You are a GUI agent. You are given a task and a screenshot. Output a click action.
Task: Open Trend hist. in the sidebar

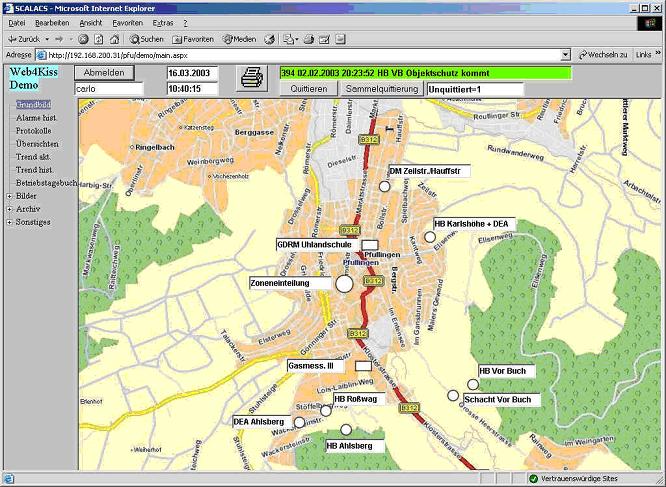coord(34,170)
